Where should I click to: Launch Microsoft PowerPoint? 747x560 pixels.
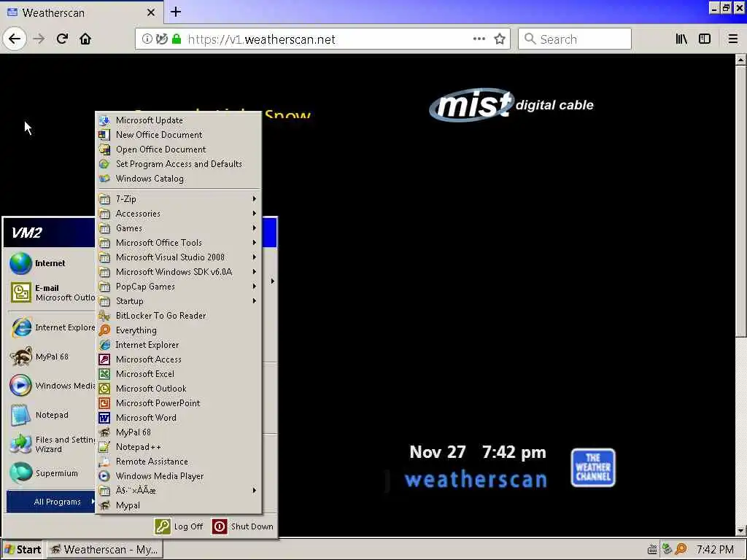(178, 403)
